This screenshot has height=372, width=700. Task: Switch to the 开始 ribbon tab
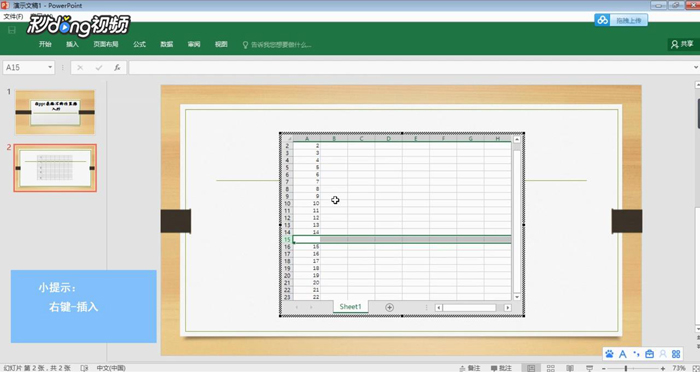pos(45,44)
